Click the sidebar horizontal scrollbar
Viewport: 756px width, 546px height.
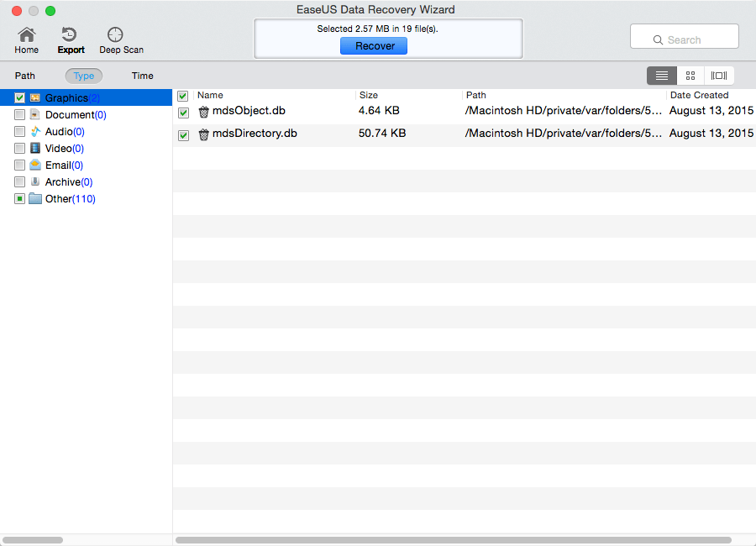point(33,540)
